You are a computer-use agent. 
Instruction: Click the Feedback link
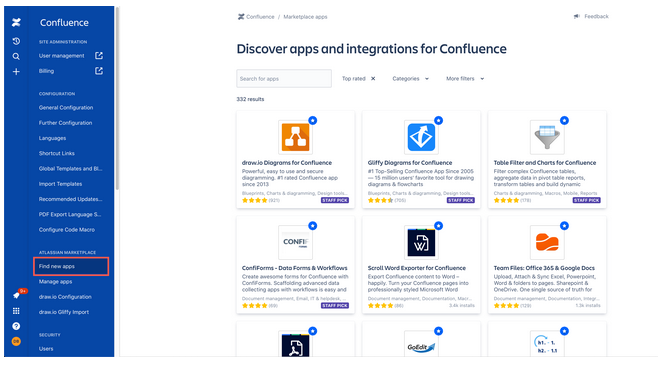[596, 16]
